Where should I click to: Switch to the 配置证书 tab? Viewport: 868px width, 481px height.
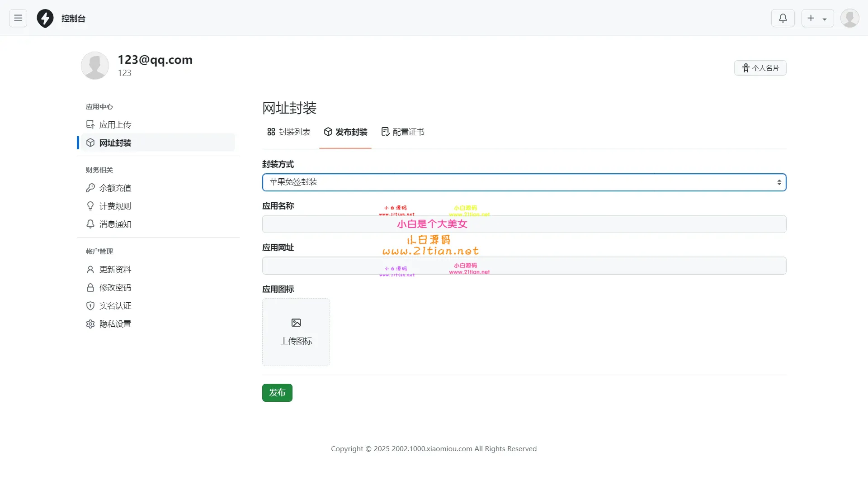pyautogui.click(x=403, y=132)
